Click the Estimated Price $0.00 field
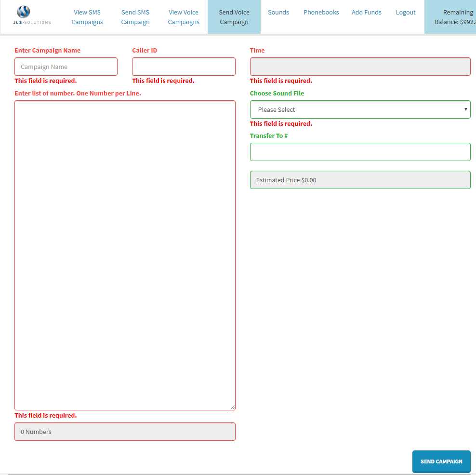The image size is (476, 475). 360,180
